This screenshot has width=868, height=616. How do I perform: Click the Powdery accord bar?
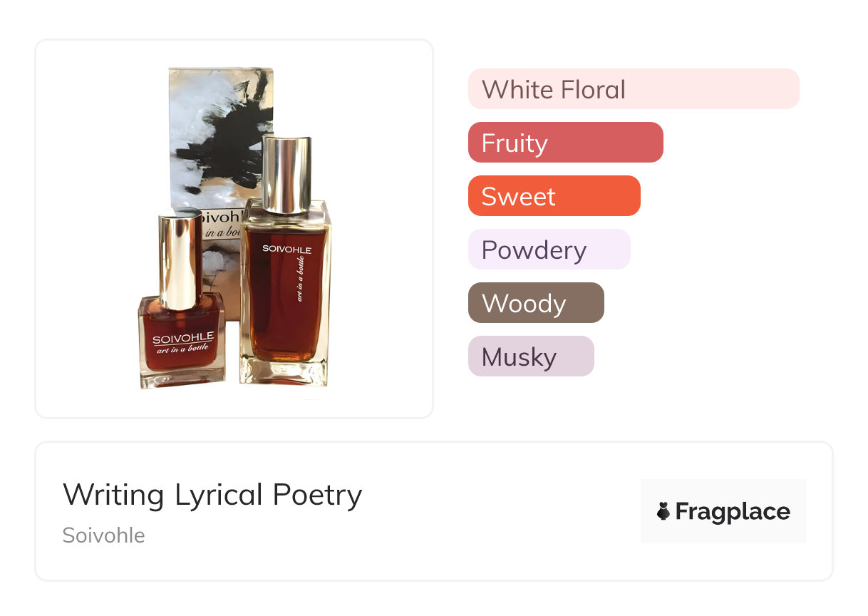pyautogui.click(x=549, y=250)
